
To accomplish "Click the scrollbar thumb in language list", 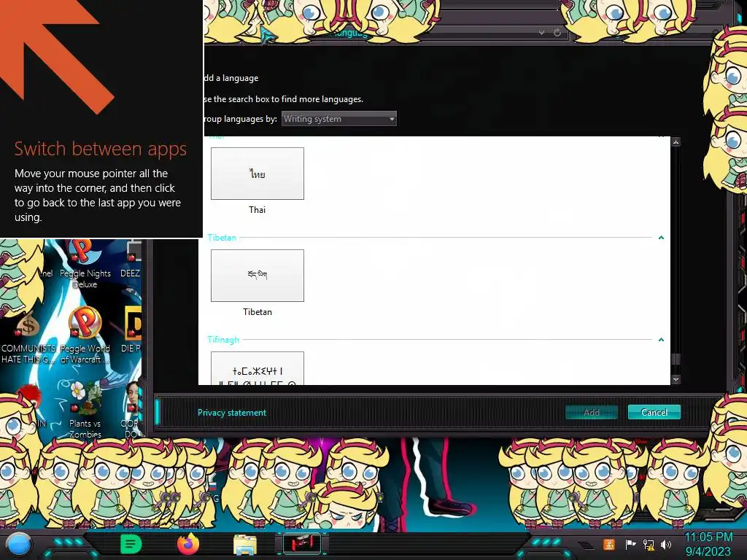I will pyautogui.click(x=676, y=359).
